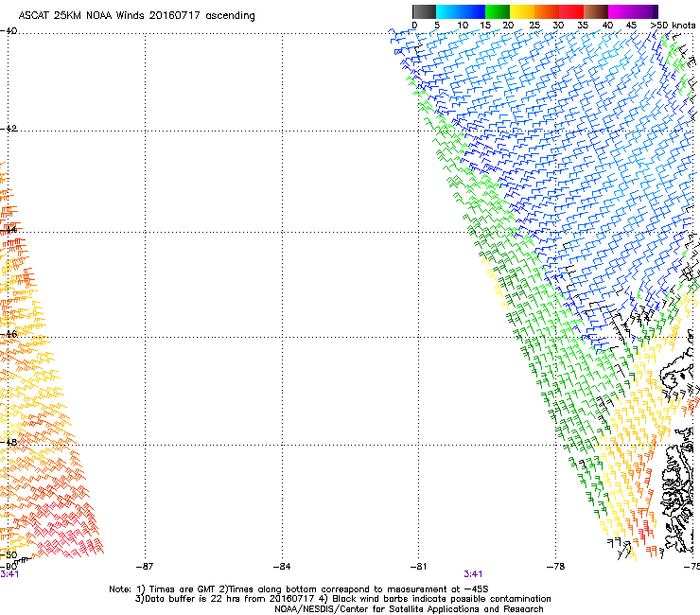Click the '-42' latitude axis label
Viewport: 700px width, 615px height.
9,128
